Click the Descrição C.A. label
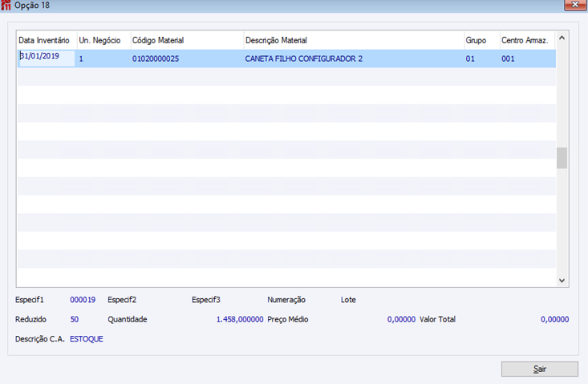The image size is (588, 384). [40, 339]
